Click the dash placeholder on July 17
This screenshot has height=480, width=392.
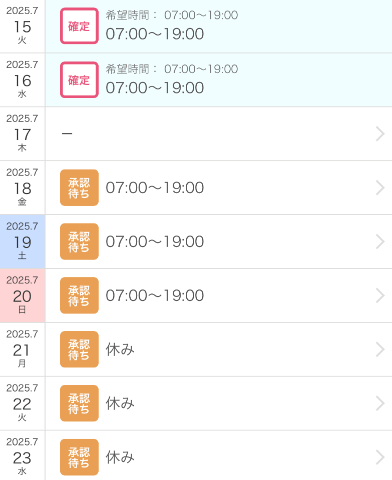click(67, 134)
